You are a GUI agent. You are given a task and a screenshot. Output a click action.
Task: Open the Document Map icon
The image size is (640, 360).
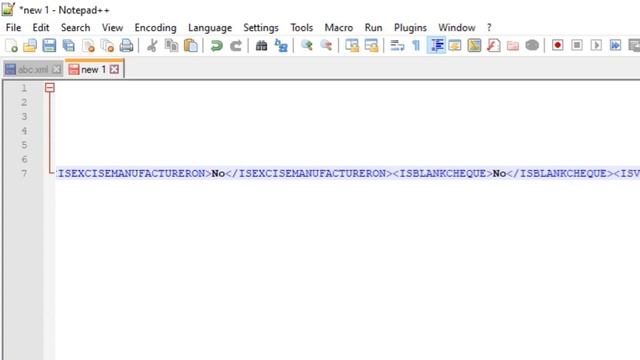[474, 45]
